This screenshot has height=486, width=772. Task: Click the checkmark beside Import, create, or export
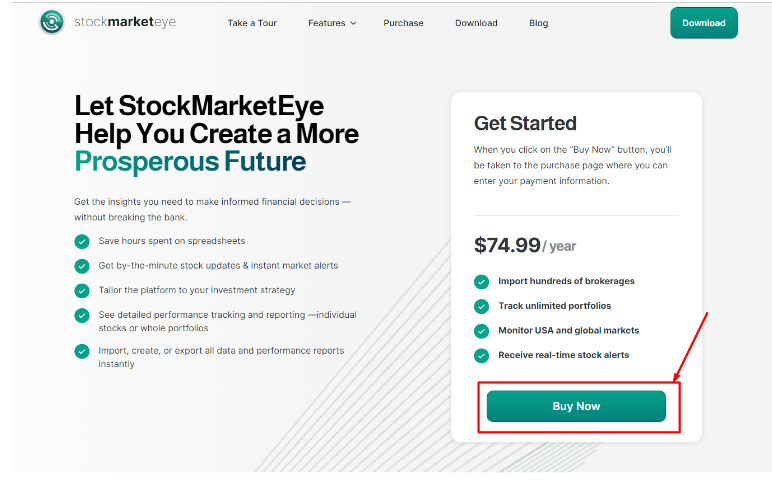82,351
